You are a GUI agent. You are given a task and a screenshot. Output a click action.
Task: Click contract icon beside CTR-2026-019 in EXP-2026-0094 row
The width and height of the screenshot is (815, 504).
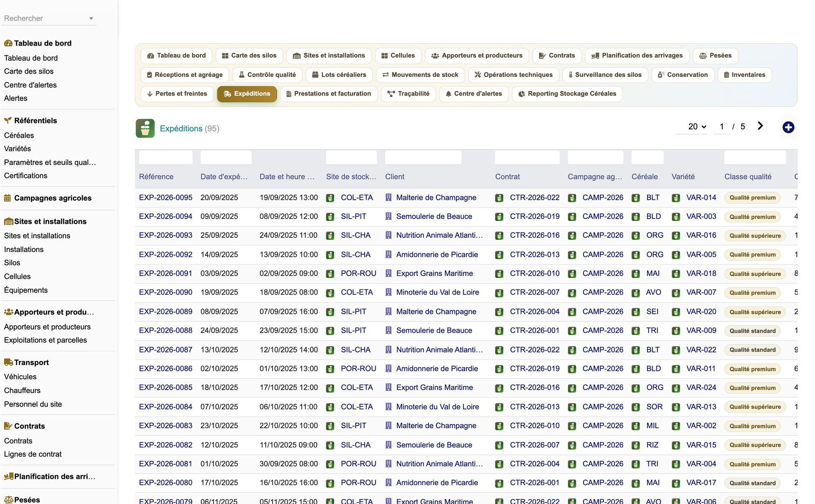499,217
